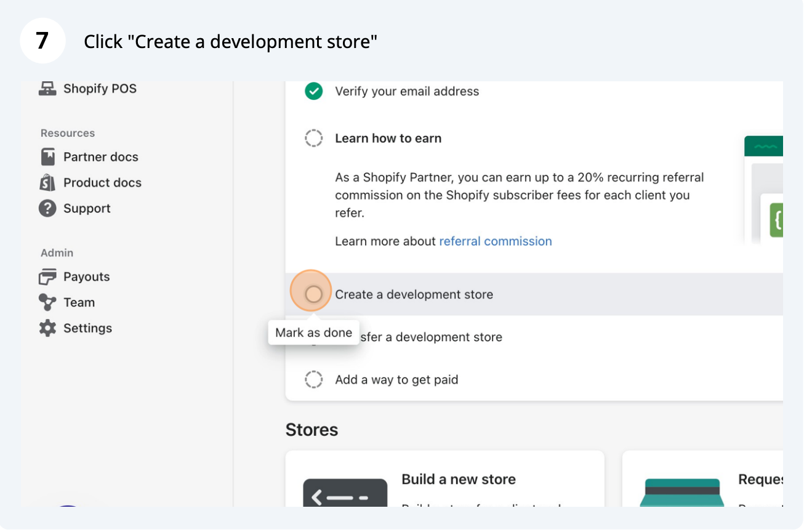Click the Admin section label
Screen dimensions: 804x532
point(57,253)
